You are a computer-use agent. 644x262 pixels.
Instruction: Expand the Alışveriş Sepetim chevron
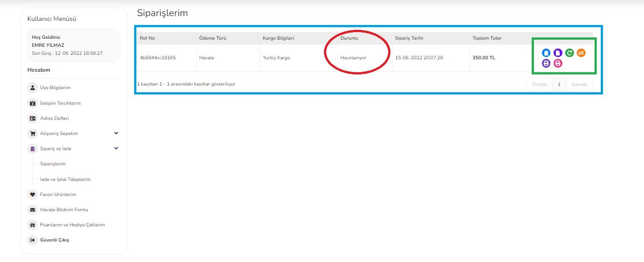[x=116, y=133]
